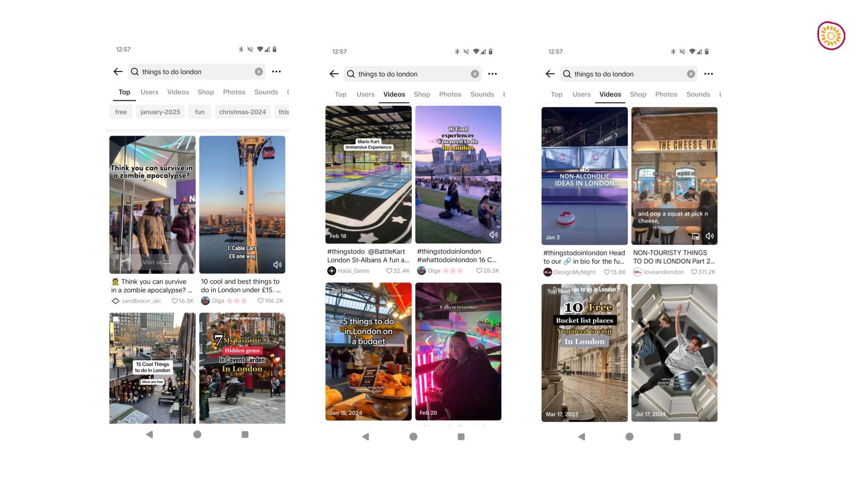Click search magnifier icon in right phone
Image resolution: width=868 pixels, height=488 pixels.
pos(567,74)
